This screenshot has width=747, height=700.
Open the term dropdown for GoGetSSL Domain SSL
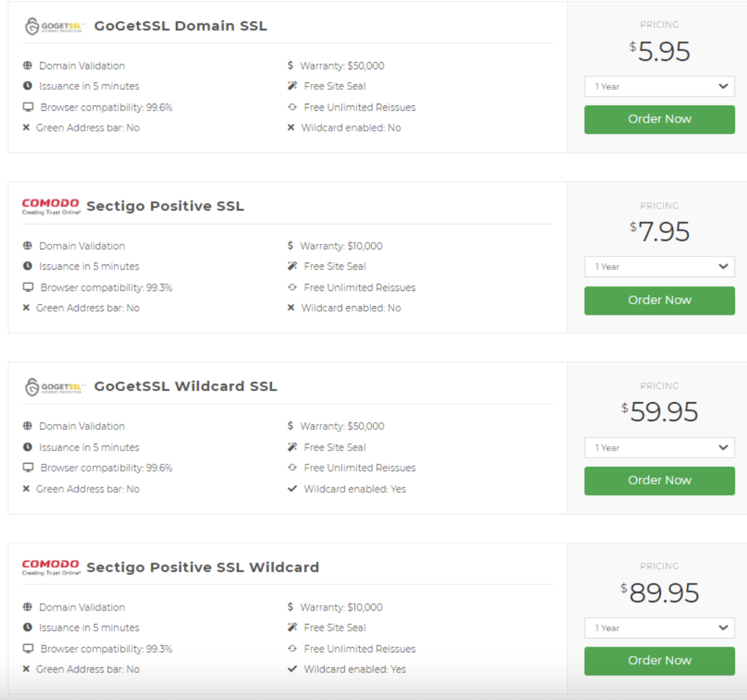(659, 87)
